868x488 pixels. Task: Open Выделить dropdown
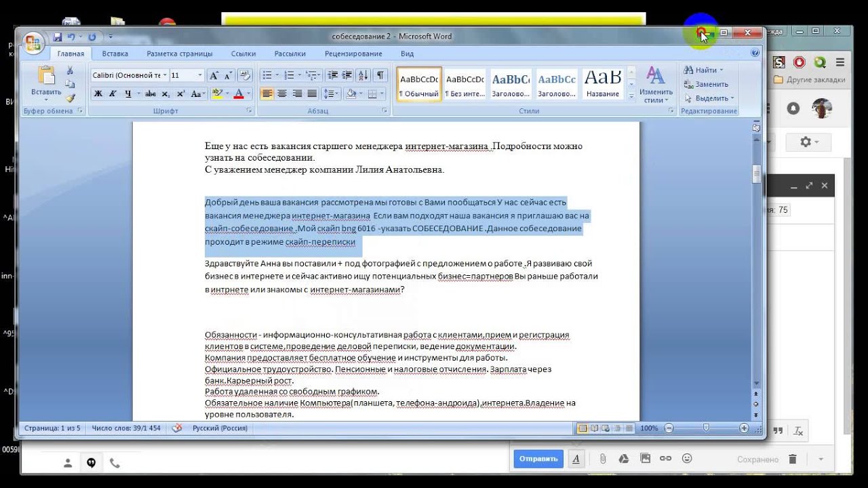[x=709, y=98]
